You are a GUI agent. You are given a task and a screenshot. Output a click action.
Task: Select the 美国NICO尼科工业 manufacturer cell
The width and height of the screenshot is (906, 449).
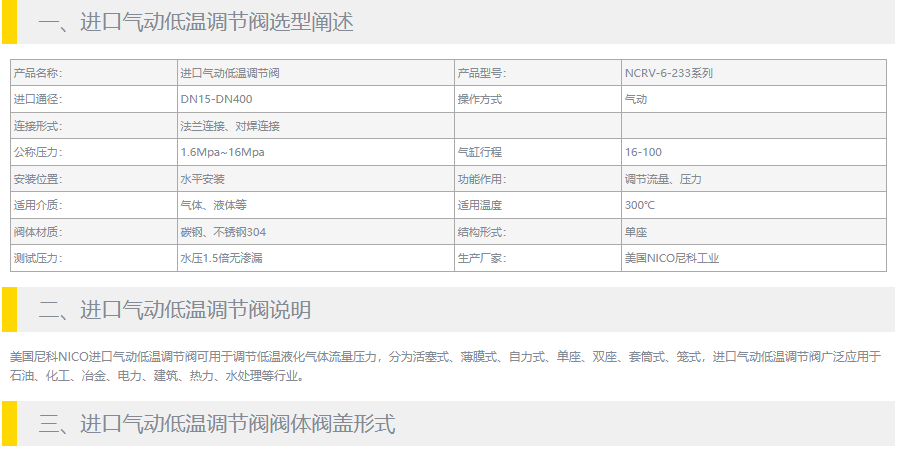point(671,258)
